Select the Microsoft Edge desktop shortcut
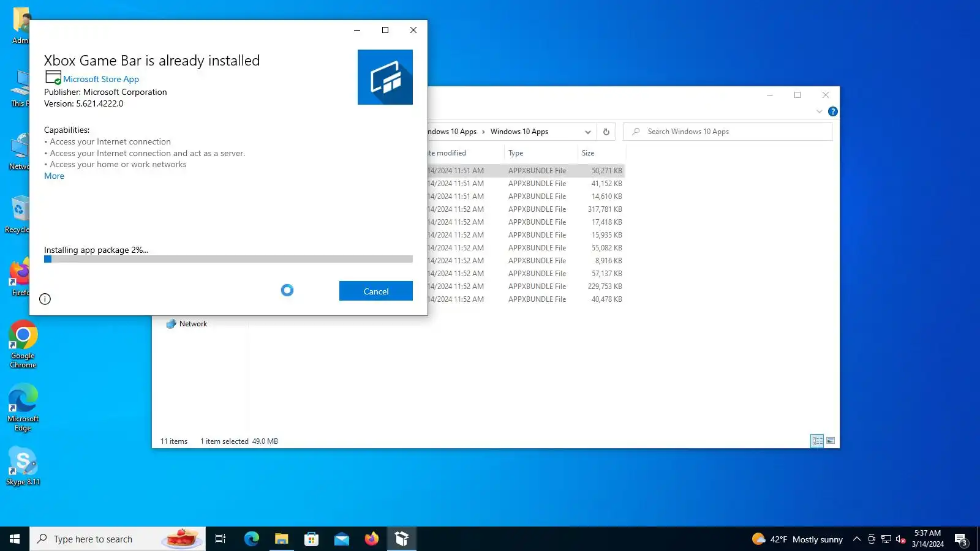Screen dimensions: 980x551 (23, 407)
